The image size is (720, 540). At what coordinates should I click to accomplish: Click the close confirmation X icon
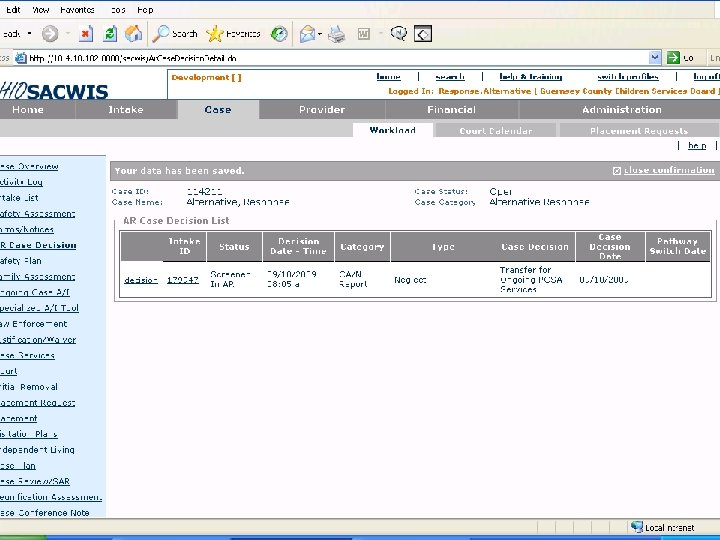pos(617,171)
